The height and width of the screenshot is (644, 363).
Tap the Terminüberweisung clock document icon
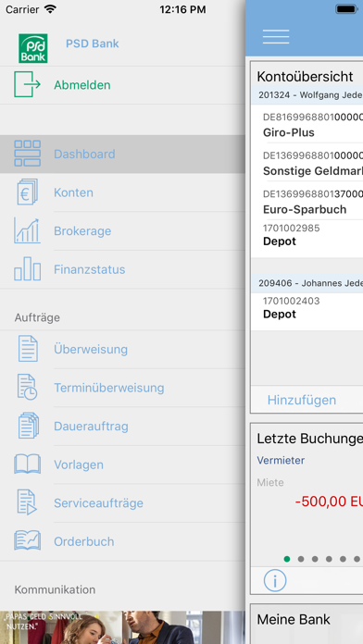tap(27, 387)
